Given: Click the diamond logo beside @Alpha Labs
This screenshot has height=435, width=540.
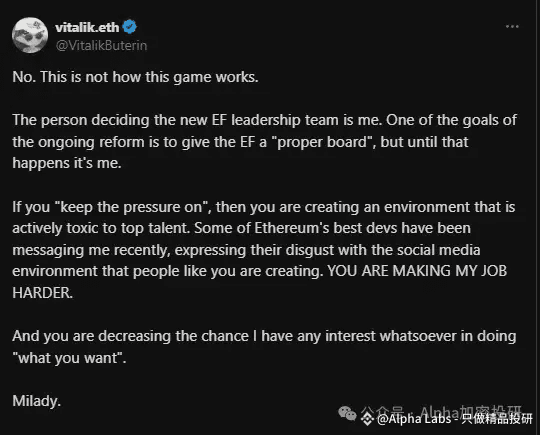Looking at the screenshot, I should coord(367,419).
